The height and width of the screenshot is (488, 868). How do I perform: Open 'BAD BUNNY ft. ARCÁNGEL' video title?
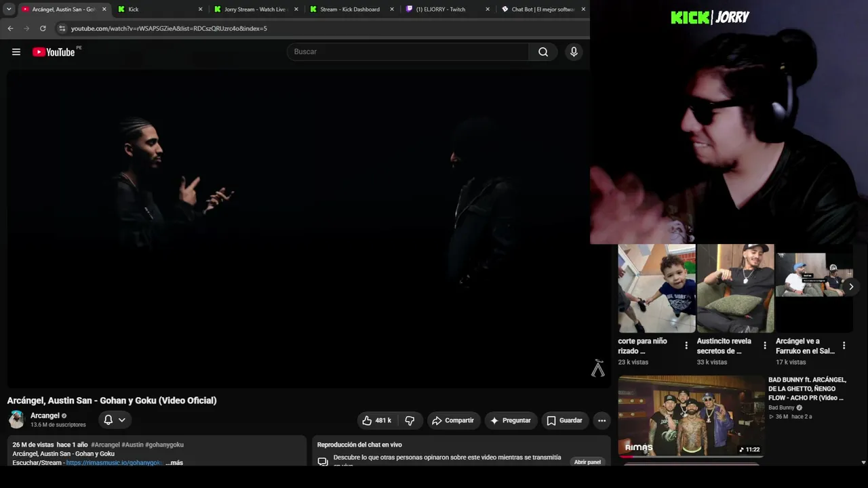tap(807, 389)
